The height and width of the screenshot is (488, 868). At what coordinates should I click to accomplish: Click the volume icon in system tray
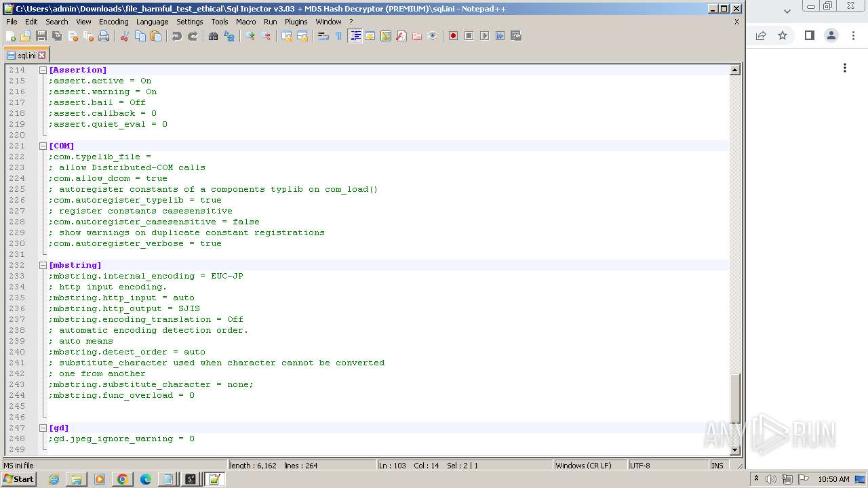tap(770, 479)
